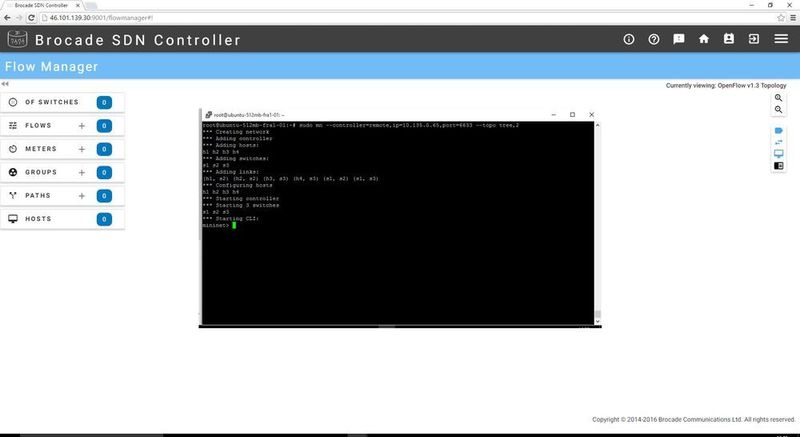Open a new browser tab

(x=91, y=6)
